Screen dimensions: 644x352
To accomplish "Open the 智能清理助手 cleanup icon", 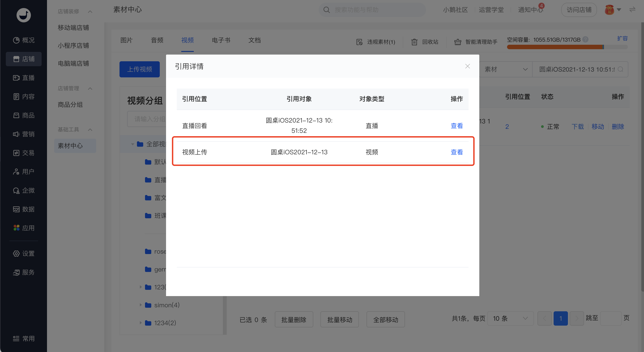I will tap(458, 42).
